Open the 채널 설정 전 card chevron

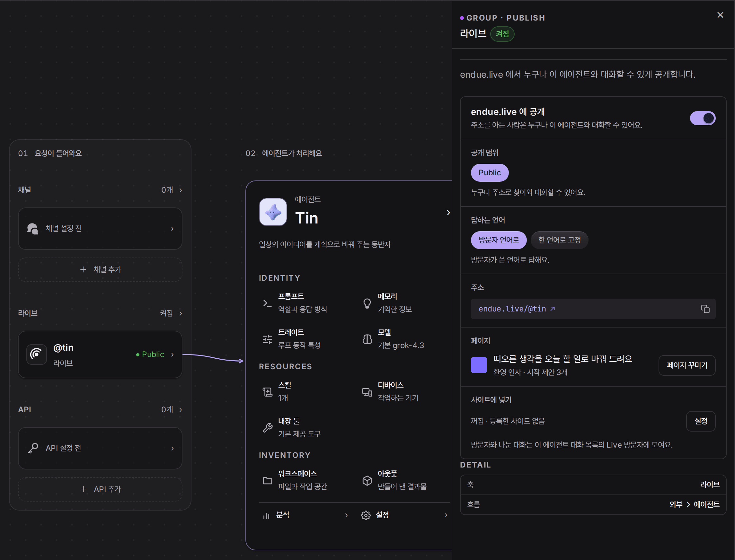[x=172, y=229]
